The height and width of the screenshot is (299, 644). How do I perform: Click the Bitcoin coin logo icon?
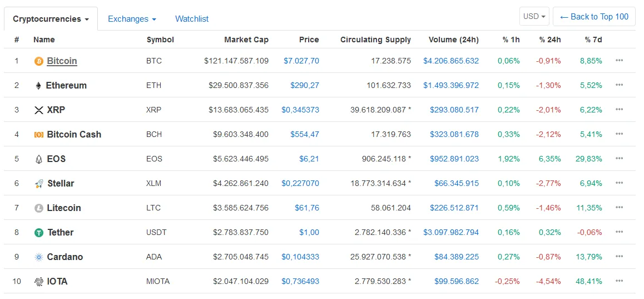click(38, 61)
